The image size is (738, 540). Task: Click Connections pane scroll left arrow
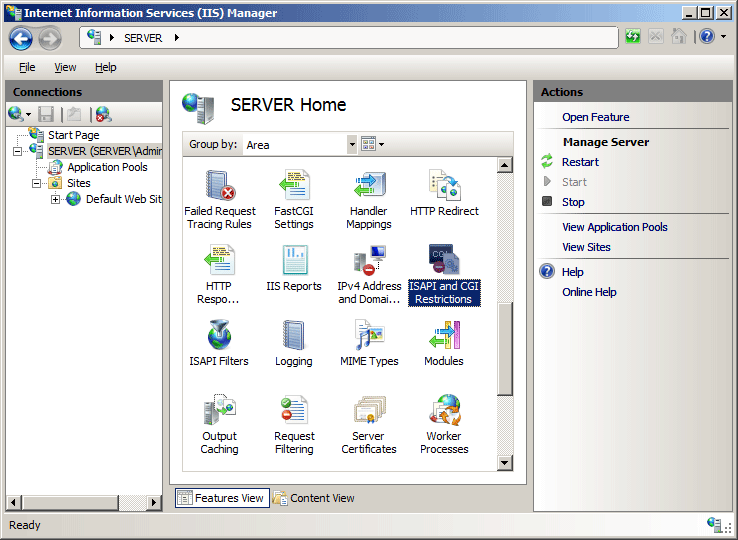click(14, 503)
